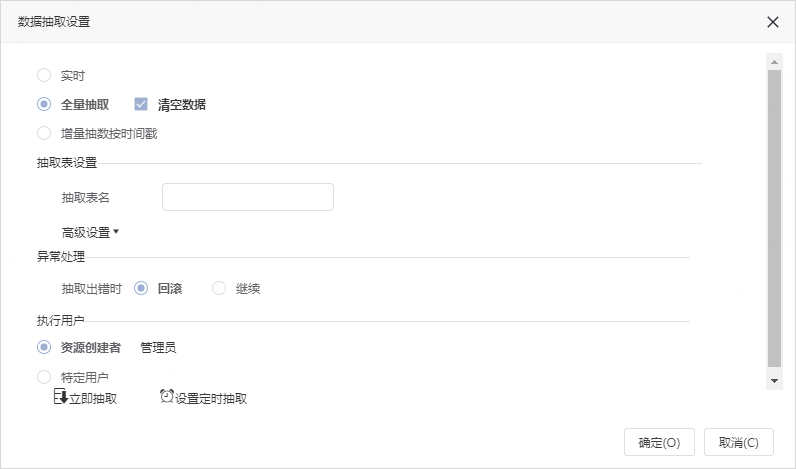Uncheck the 清空数据 checkbox
Screen dimensions: 796x469
pyautogui.click(x=141, y=104)
